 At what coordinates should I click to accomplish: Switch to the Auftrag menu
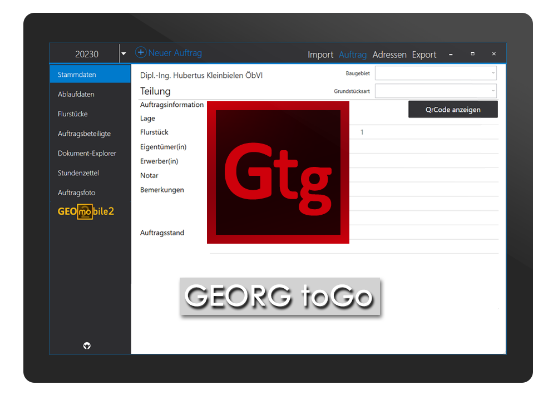click(352, 55)
